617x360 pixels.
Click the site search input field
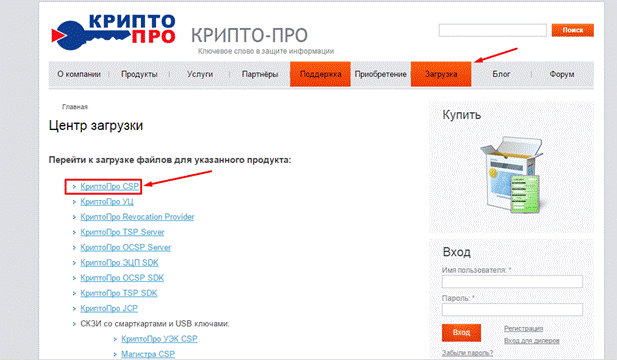(493, 30)
